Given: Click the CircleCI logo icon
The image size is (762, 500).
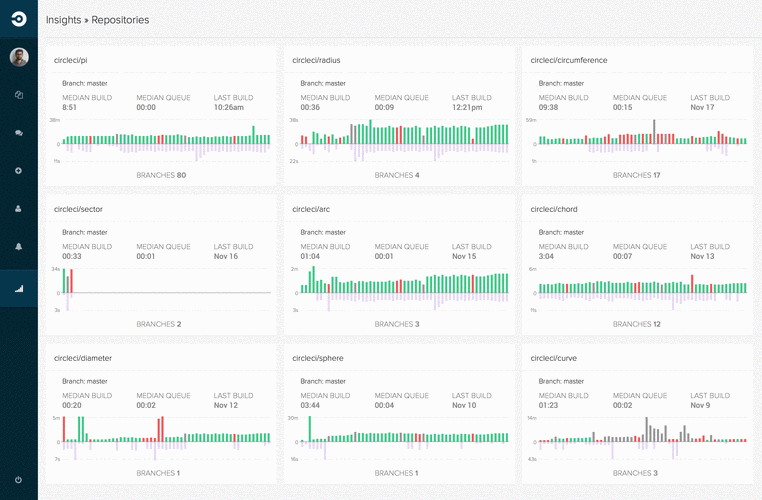Looking at the screenshot, I should click(x=19, y=19).
